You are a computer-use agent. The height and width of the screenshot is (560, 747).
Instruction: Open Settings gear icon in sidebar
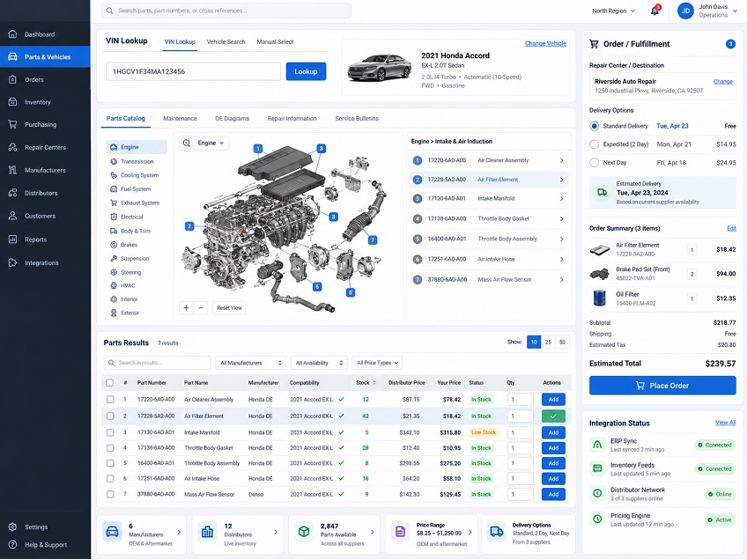(x=13, y=527)
